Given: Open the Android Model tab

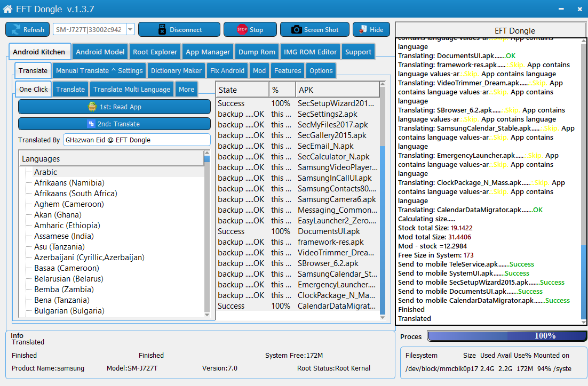Looking at the screenshot, I should pos(100,52).
